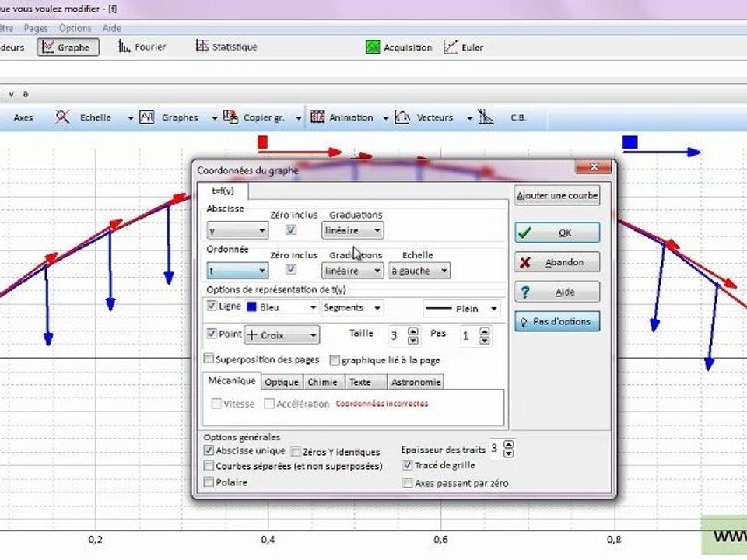Image resolution: width=747 pixels, height=560 pixels.
Task: Close the Coordonnées du graphe dialog
Action: pyautogui.click(x=593, y=166)
